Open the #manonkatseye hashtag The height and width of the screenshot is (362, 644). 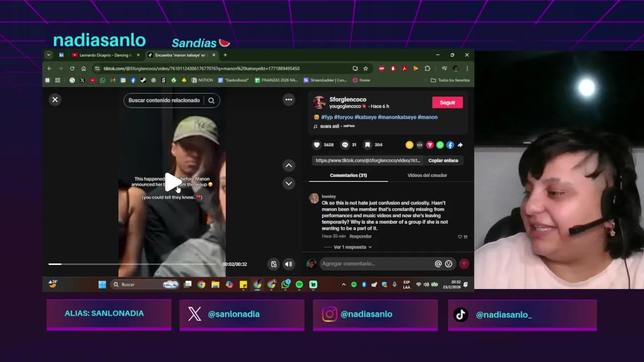point(397,117)
